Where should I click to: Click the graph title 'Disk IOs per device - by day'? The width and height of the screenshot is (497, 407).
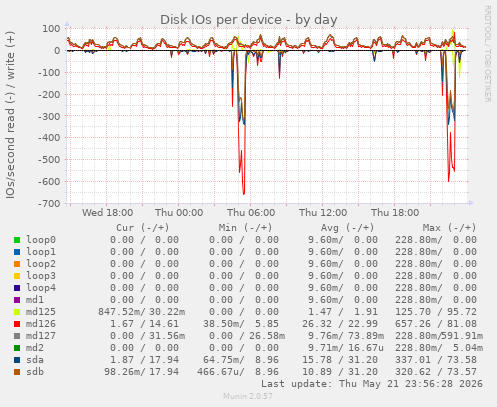[x=249, y=20]
